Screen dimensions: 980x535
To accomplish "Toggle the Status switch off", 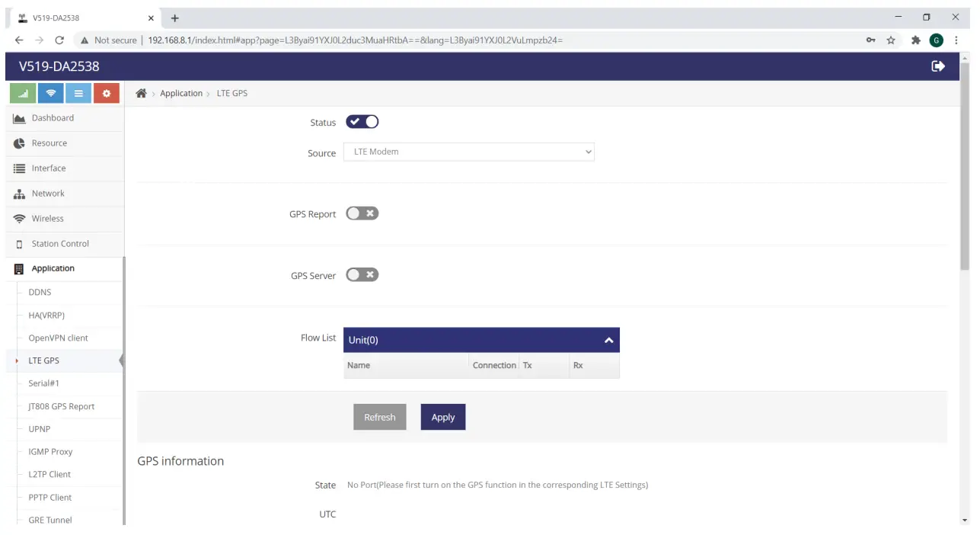I will pos(362,122).
